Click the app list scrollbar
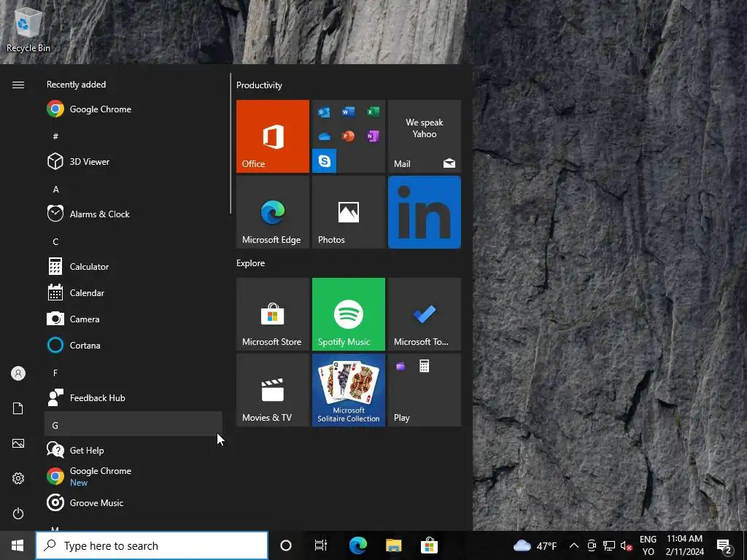 (231, 143)
